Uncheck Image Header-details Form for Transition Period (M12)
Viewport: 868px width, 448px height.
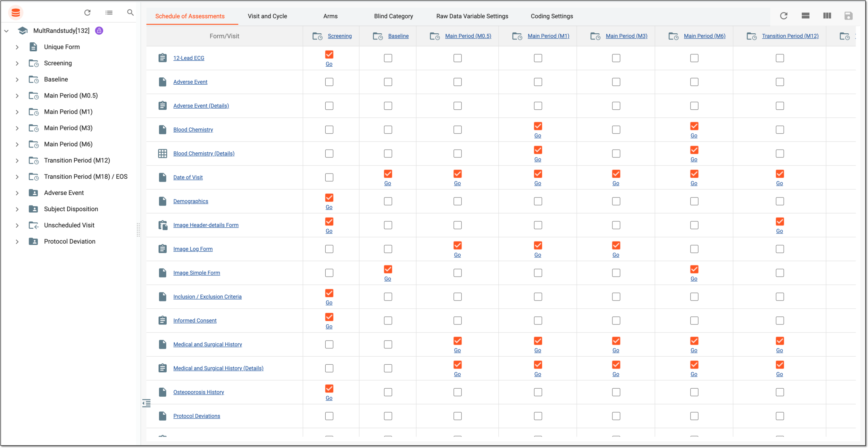click(x=780, y=221)
